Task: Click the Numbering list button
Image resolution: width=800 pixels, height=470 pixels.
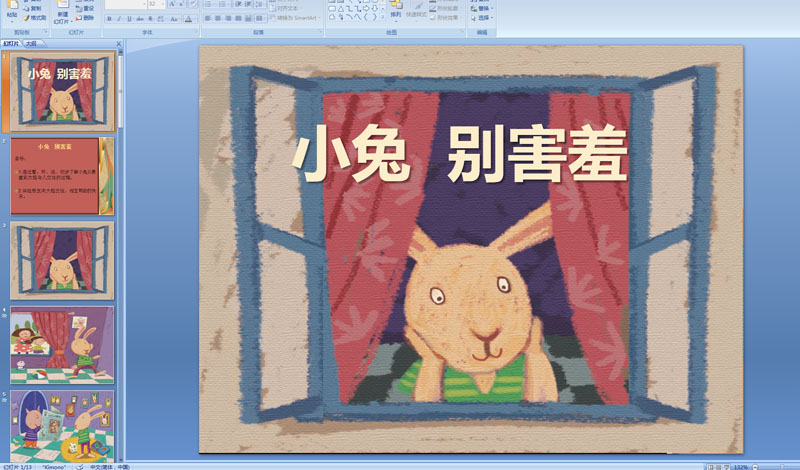Action: pyautogui.click(x=223, y=4)
